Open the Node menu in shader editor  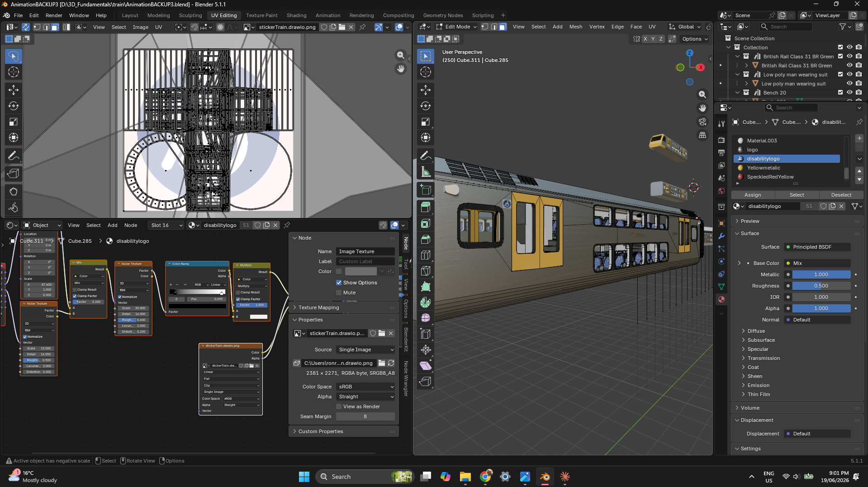click(x=131, y=225)
